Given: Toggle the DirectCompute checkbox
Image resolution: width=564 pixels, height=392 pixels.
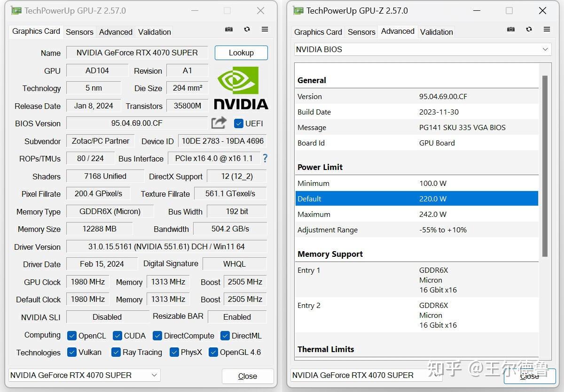Looking at the screenshot, I should click(157, 336).
